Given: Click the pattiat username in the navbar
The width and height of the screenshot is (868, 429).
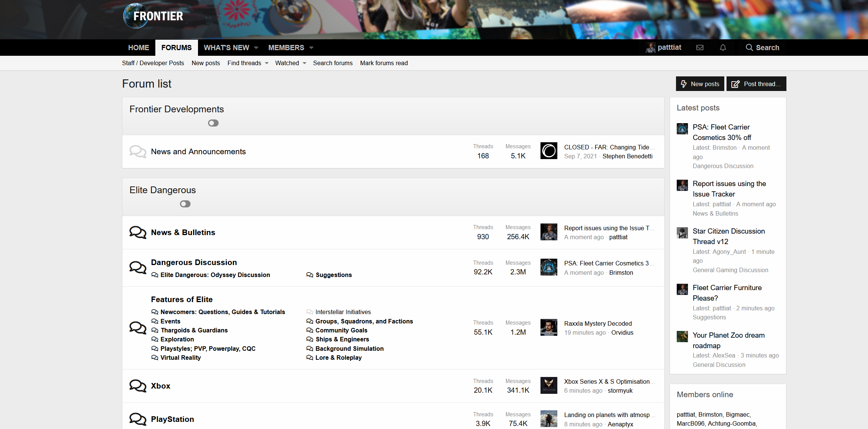Looking at the screenshot, I should (x=670, y=48).
